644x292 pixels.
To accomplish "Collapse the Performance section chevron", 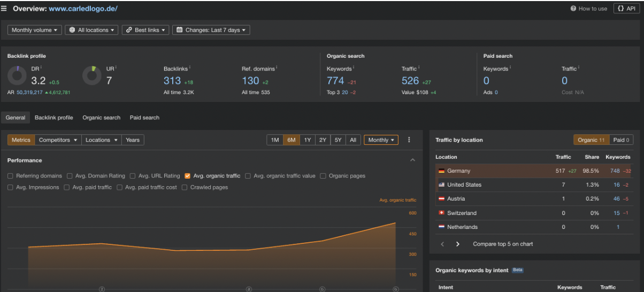I will coord(412,160).
